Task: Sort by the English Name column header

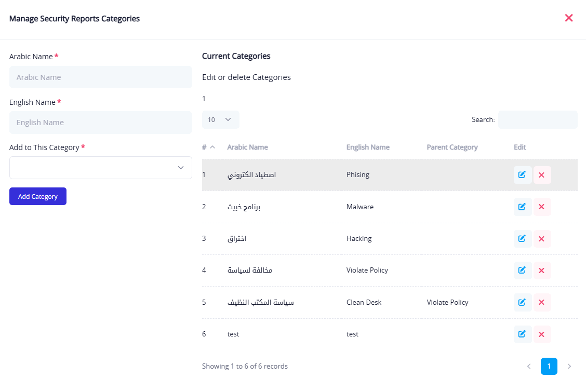Action: (368, 147)
